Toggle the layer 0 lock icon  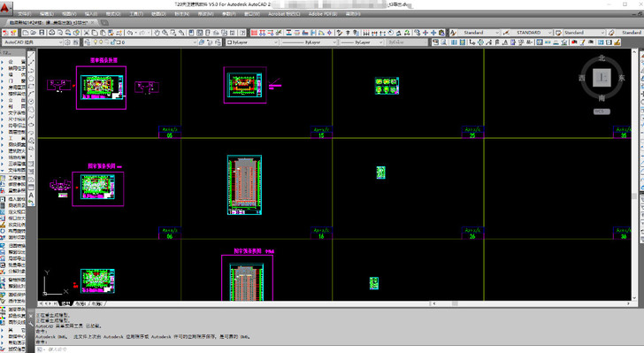112,42
